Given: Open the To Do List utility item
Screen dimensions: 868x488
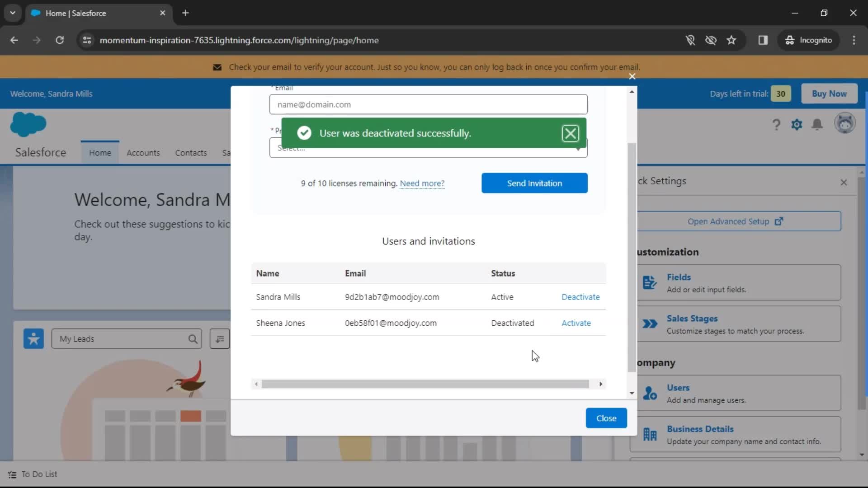Looking at the screenshot, I should coord(33,474).
